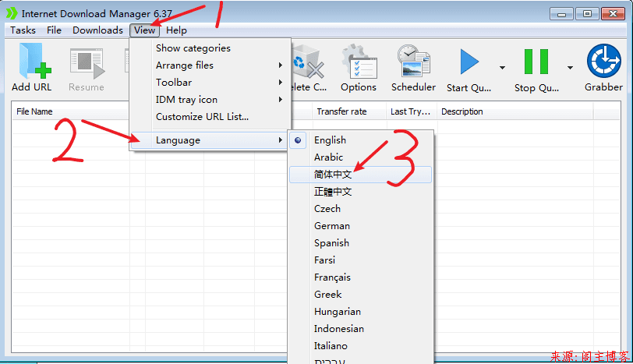Screen dimensions: 633x364
Task: Select German language
Action: pos(360,225)
